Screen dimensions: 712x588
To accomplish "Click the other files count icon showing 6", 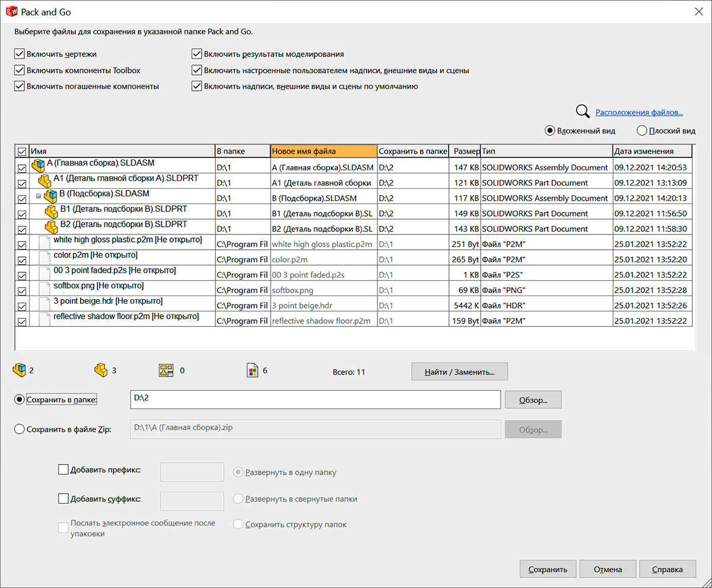I will [x=252, y=371].
